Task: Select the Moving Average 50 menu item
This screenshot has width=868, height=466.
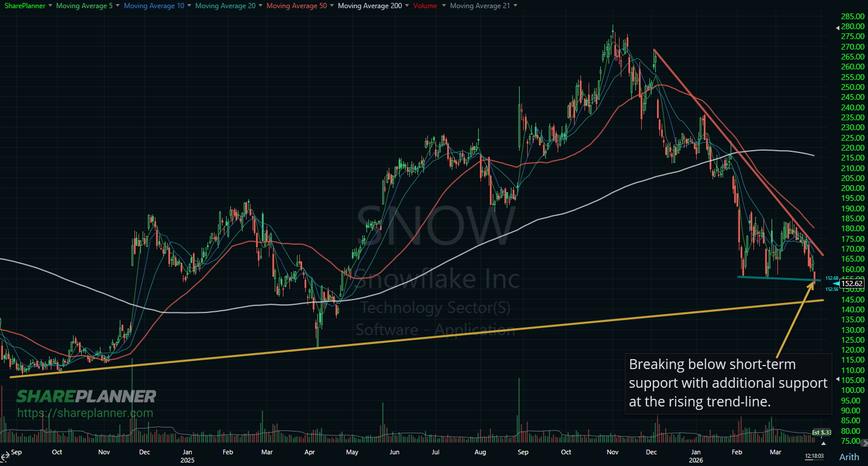Action: pos(296,6)
